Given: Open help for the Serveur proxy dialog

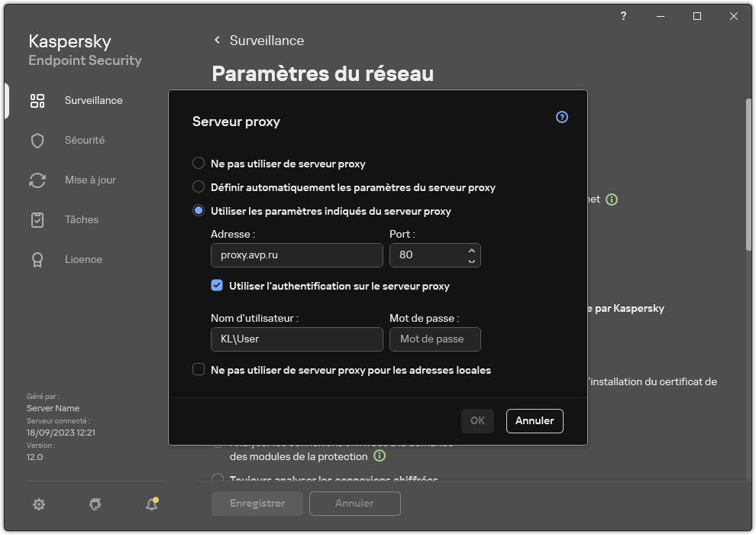Looking at the screenshot, I should [561, 117].
